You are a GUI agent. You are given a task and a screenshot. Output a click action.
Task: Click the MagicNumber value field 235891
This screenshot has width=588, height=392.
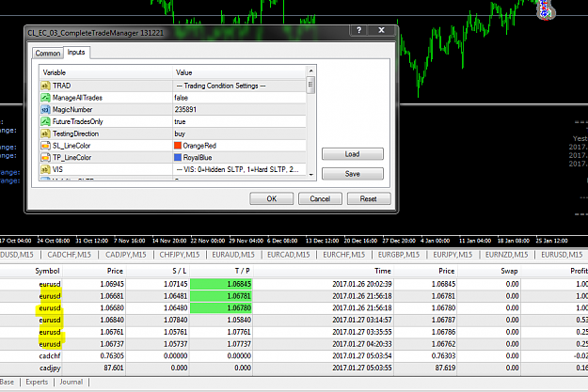pyautogui.click(x=239, y=110)
